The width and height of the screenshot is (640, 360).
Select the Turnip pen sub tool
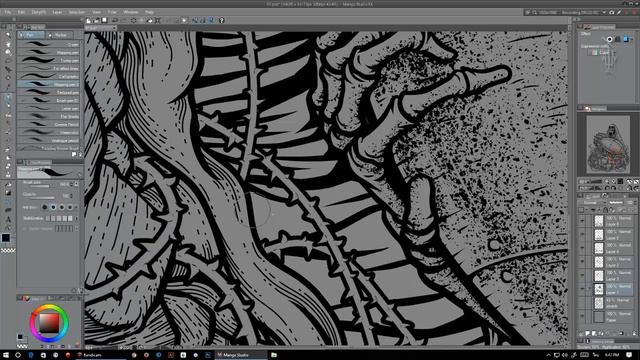[x=49, y=60]
